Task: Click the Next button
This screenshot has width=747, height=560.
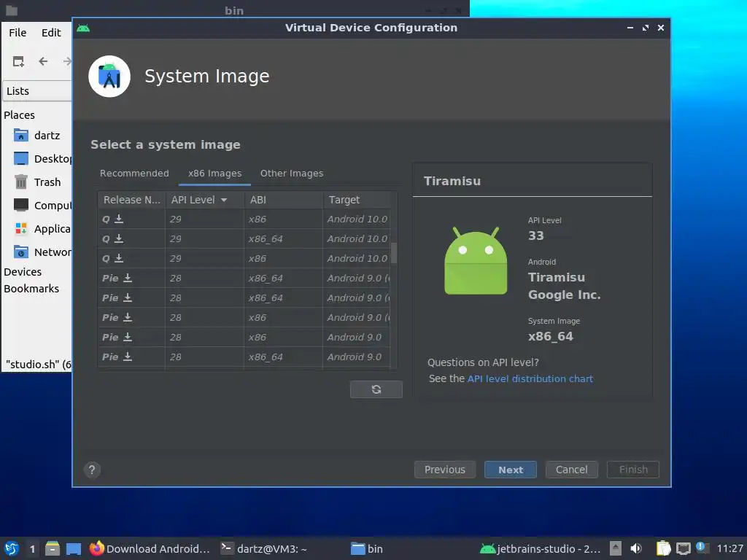Action: pos(511,470)
